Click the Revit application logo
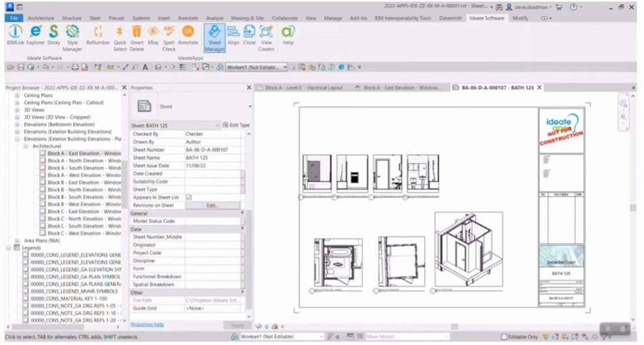This screenshot has height=345, width=644. point(10,6)
